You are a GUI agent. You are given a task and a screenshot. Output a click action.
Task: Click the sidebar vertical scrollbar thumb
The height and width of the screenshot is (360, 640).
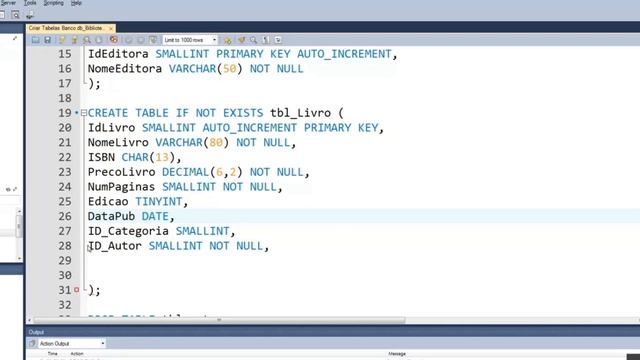click(x=19, y=225)
